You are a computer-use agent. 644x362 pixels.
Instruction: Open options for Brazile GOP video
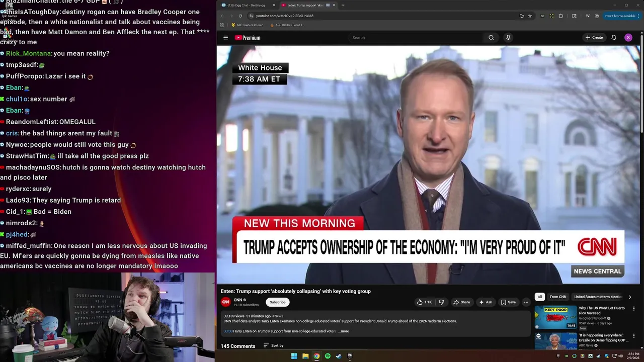coord(634,336)
